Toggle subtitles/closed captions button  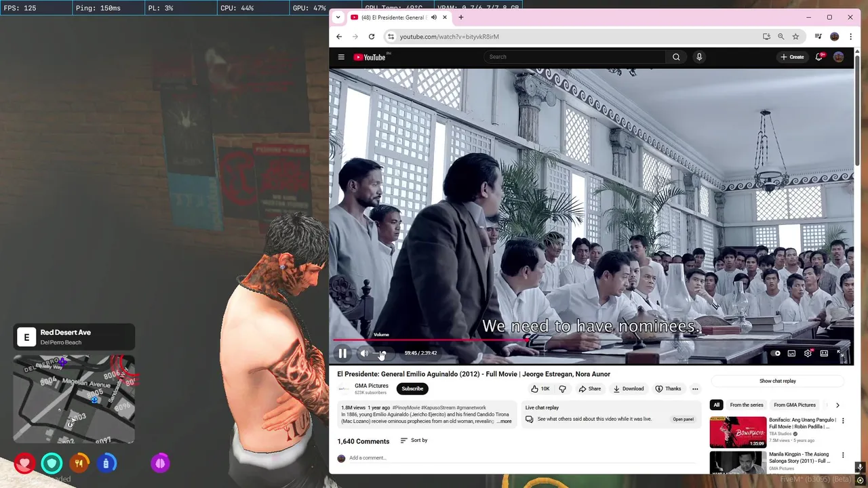coord(791,353)
